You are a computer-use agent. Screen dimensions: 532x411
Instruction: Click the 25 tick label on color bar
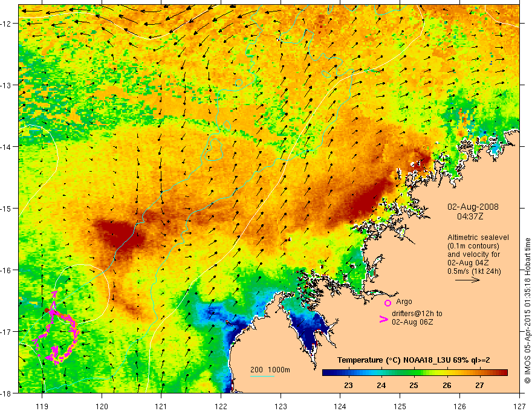[414, 386]
